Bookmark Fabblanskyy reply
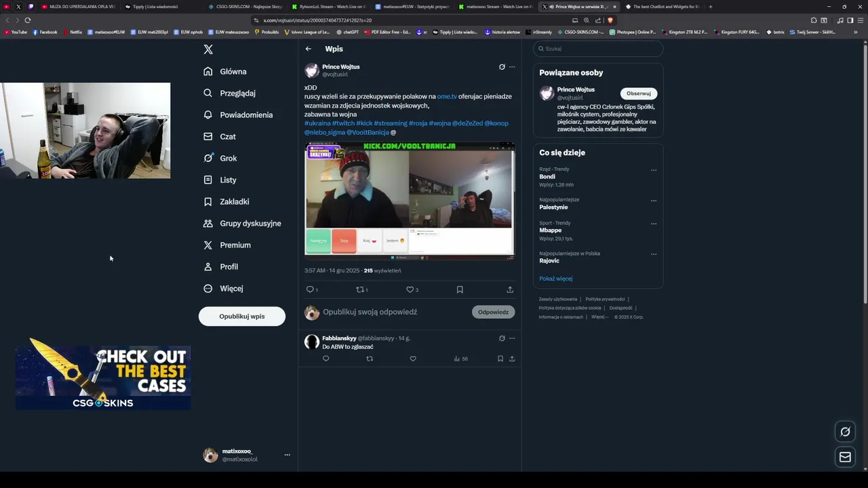This screenshot has width=868, height=488. [x=500, y=359]
